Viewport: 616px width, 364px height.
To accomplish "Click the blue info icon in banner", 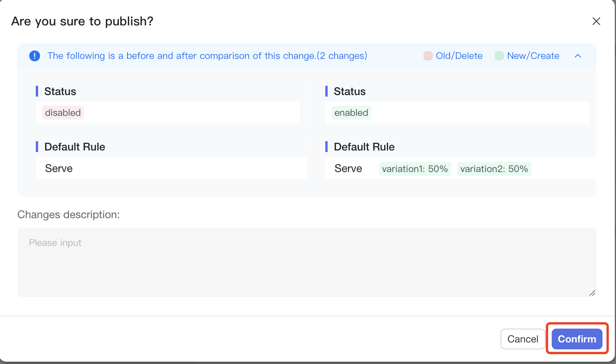I will pyautogui.click(x=35, y=56).
